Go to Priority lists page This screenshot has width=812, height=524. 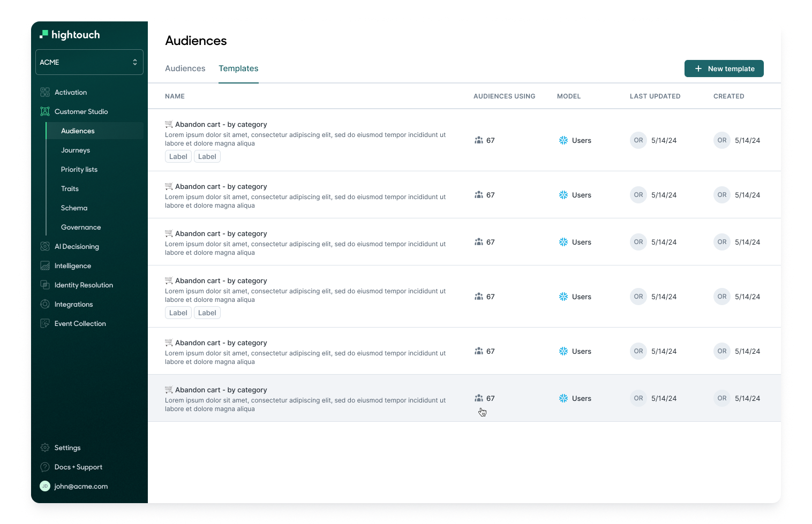click(x=79, y=169)
